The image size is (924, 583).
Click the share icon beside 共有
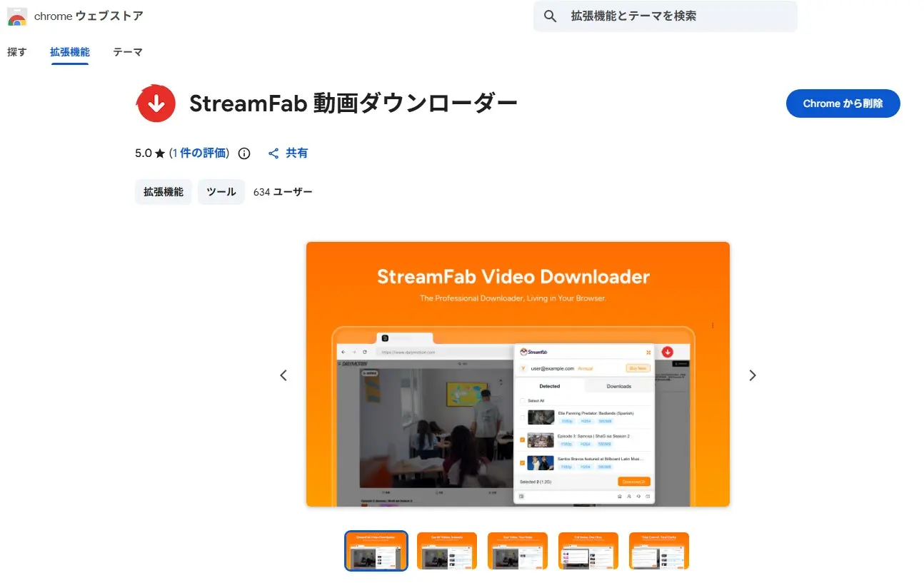(273, 153)
